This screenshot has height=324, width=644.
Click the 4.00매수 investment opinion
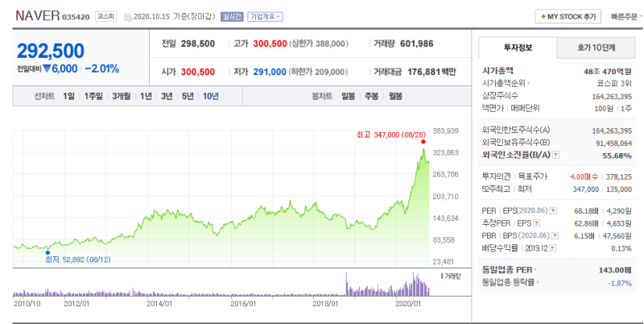point(584,177)
